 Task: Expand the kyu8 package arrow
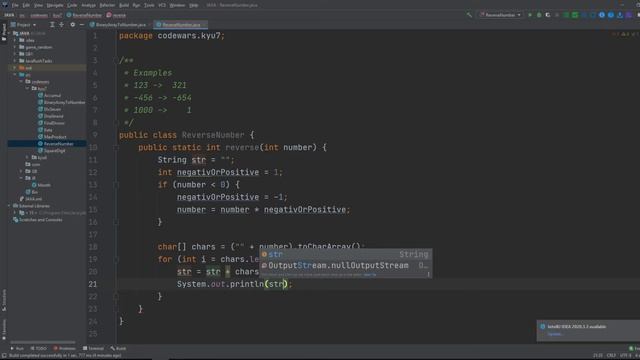tap(27, 157)
